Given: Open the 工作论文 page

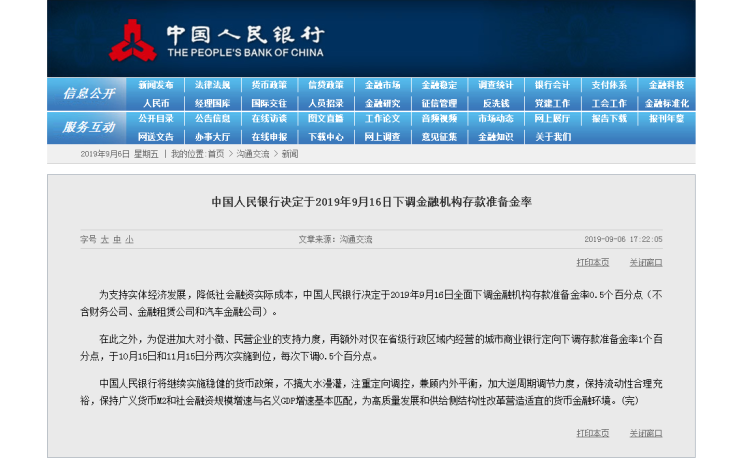Looking at the screenshot, I should click(x=382, y=118).
